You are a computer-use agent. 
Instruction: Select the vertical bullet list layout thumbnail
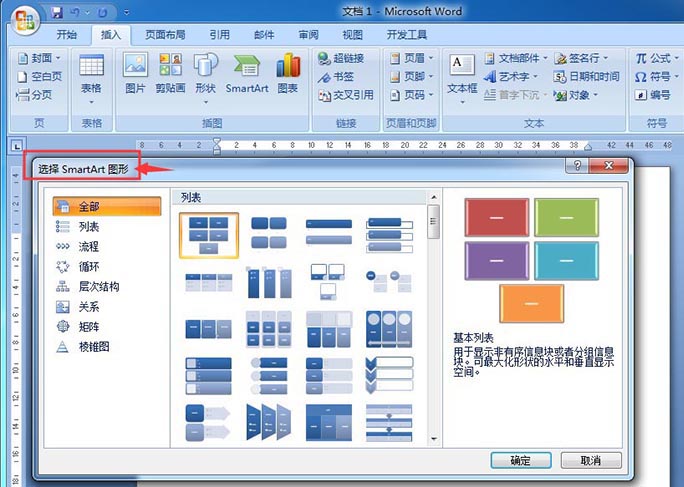pyautogui.click(x=329, y=232)
